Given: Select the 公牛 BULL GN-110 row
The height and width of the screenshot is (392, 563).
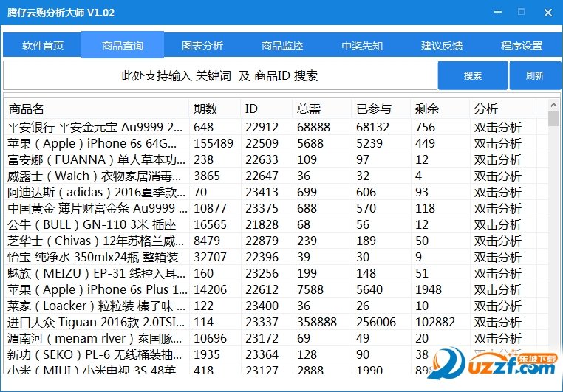Looking at the screenshot, I should click(x=276, y=224).
